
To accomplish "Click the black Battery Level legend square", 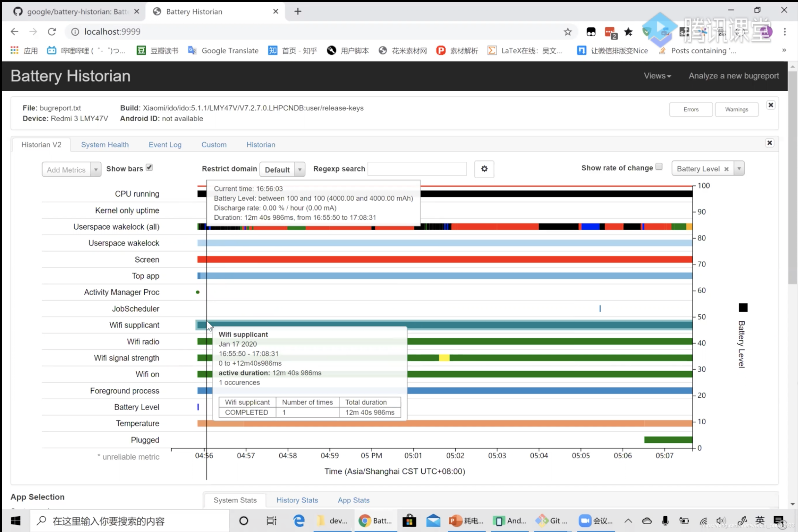I will pyautogui.click(x=743, y=307).
